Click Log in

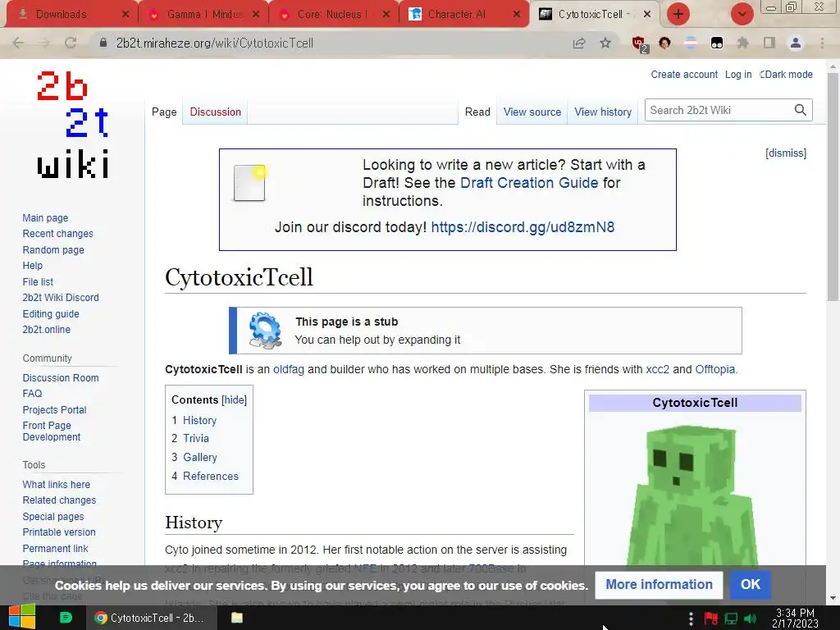click(738, 75)
